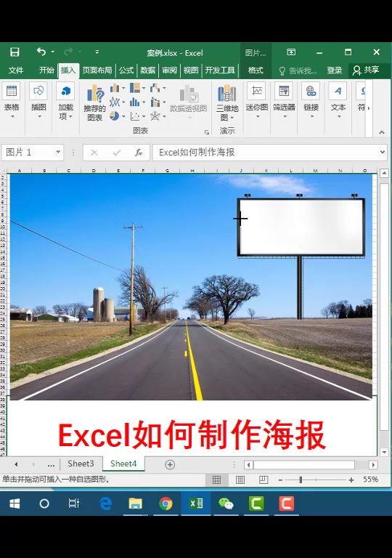392x558 pixels.
Task: Open the 数据 ribbon tab
Action: [x=147, y=70]
